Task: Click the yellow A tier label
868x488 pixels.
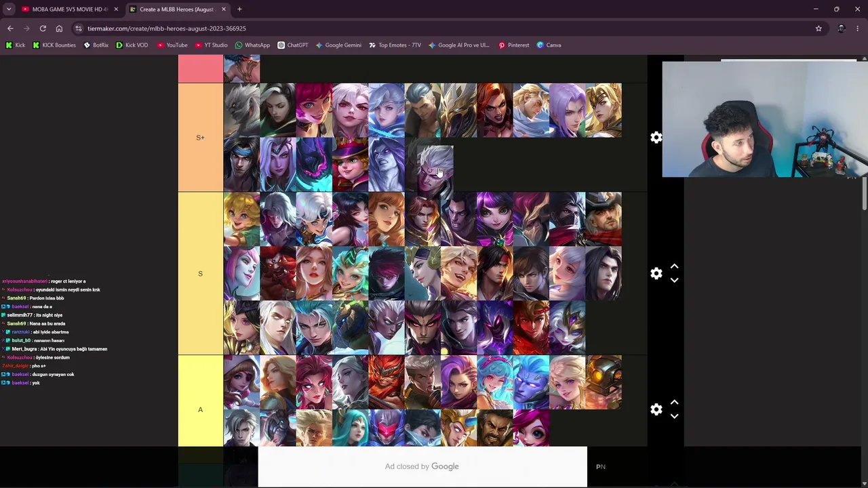Action: [200, 409]
